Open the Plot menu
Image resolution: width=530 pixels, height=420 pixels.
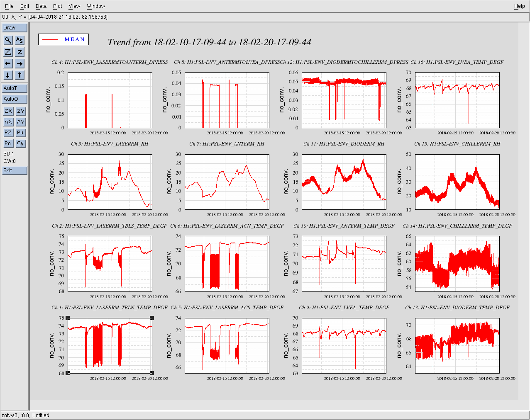tap(57, 6)
